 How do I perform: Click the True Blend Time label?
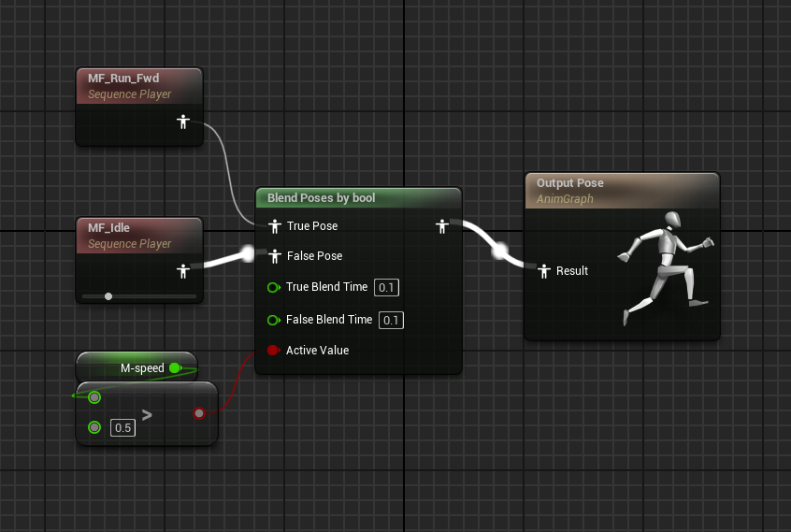(326, 286)
